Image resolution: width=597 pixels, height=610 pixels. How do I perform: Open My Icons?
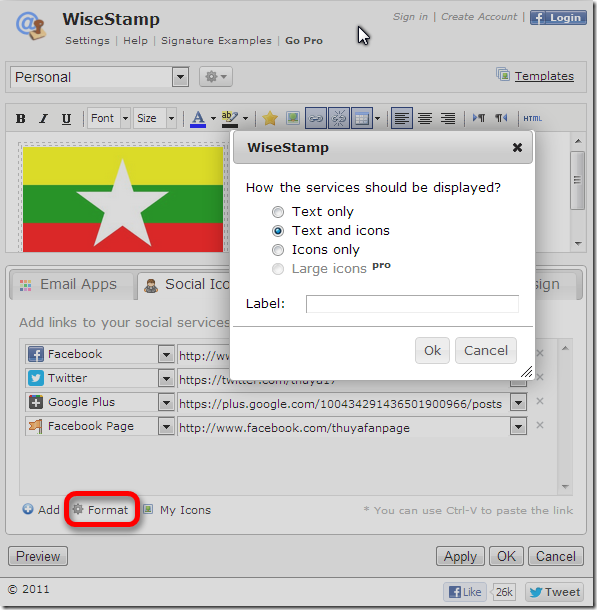(x=177, y=510)
